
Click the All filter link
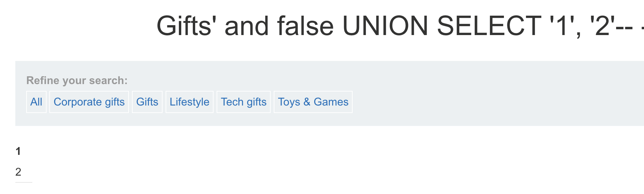(36, 102)
